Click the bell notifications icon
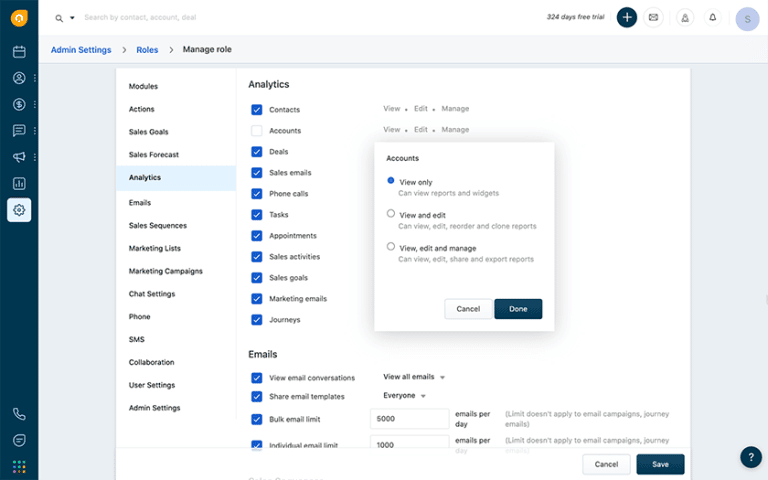768x480 pixels. 713,17
